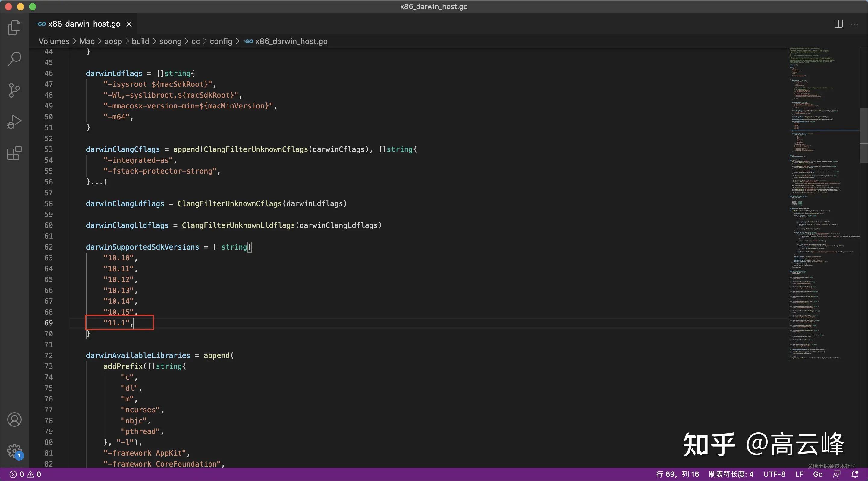The width and height of the screenshot is (868, 481).
Task: Open the Accounts icon in activity bar
Action: coord(14,419)
